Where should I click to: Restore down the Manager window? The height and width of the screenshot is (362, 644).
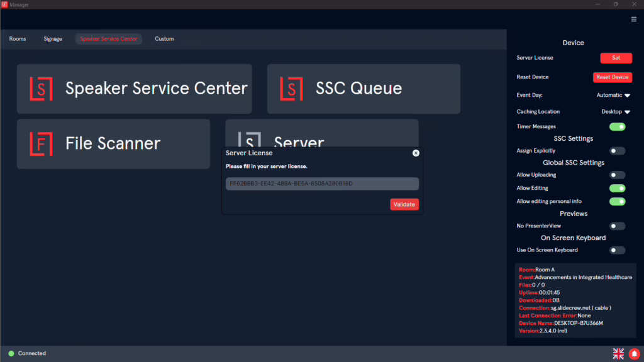(616, 4)
